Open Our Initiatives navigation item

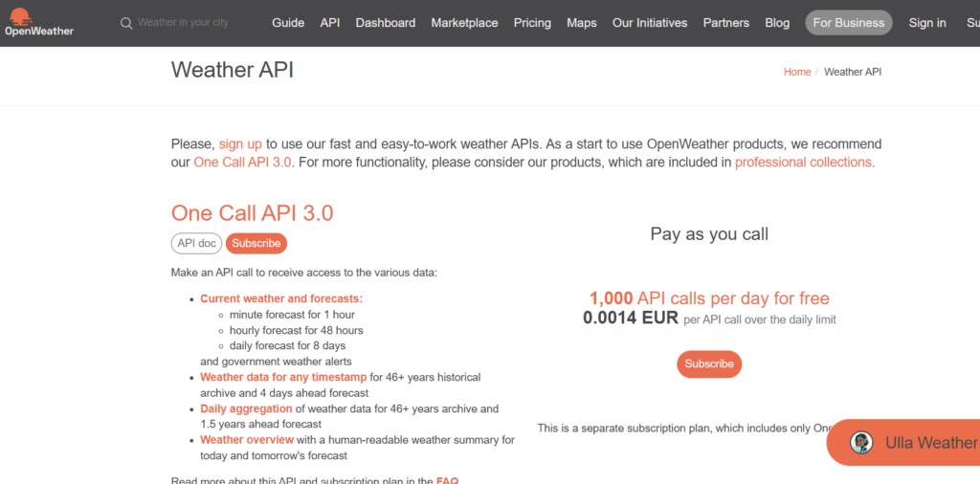coord(650,23)
